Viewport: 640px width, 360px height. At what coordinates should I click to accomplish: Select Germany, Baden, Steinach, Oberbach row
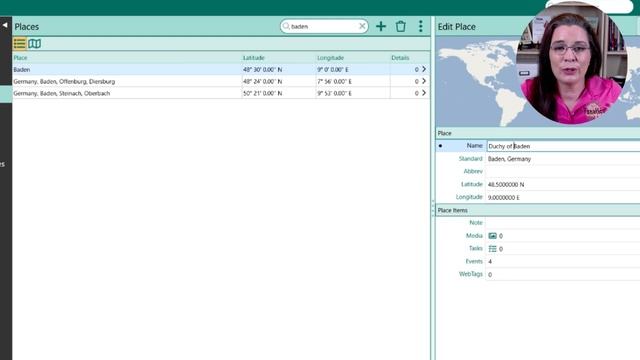click(221, 93)
